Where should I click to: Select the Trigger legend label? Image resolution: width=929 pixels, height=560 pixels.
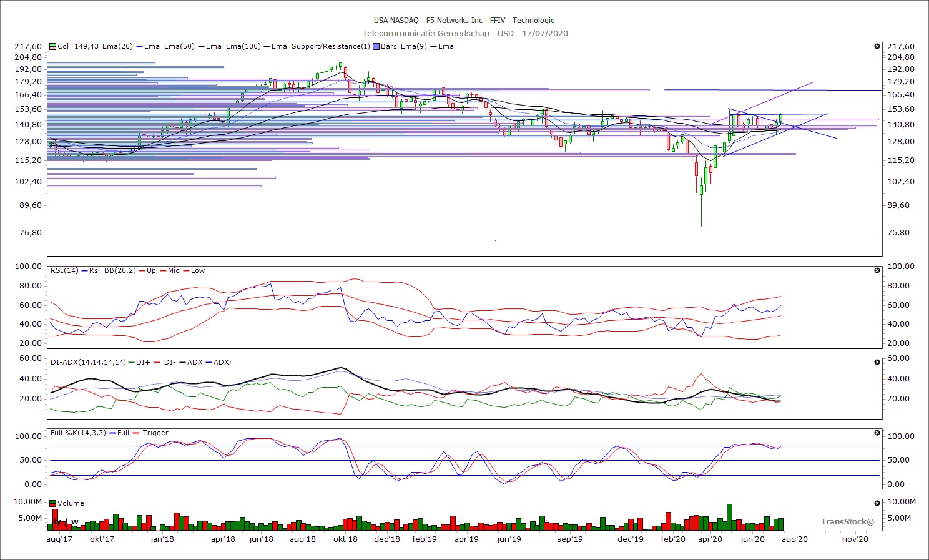155,433
